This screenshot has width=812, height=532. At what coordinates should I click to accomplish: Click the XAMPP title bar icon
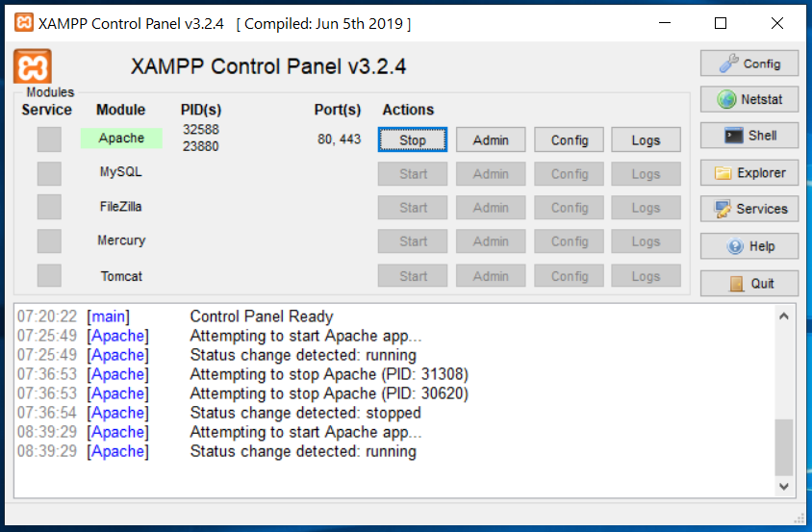(24, 23)
